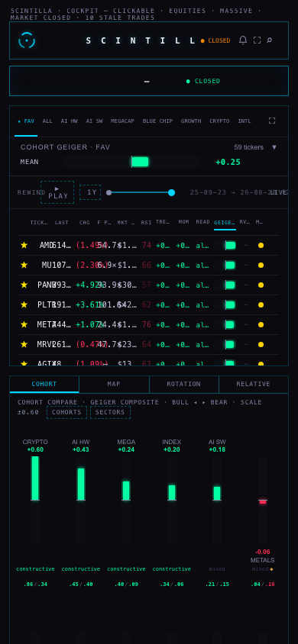
Task: Toggle fullscreen from the header bar
Action: click(x=257, y=40)
